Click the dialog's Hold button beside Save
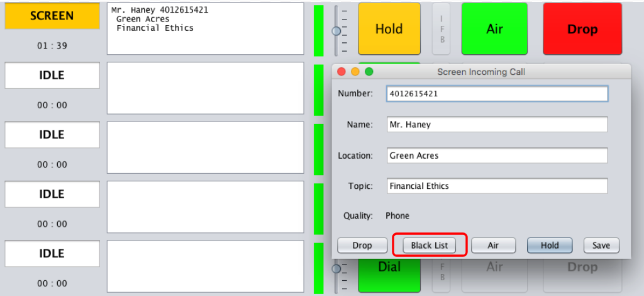The image size is (644, 296). point(550,246)
